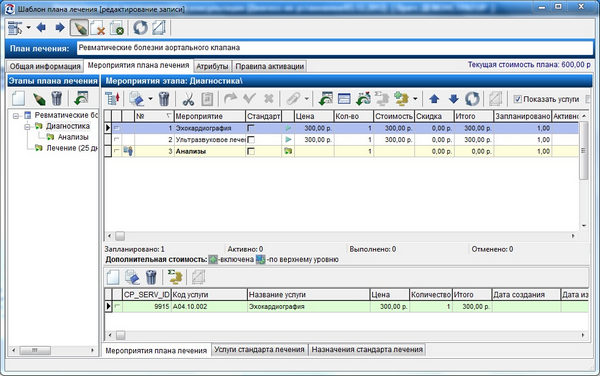Select bottom Мероприятия плана лечения tab
Image resolution: width=600 pixels, height=376 pixels.
tap(156, 350)
